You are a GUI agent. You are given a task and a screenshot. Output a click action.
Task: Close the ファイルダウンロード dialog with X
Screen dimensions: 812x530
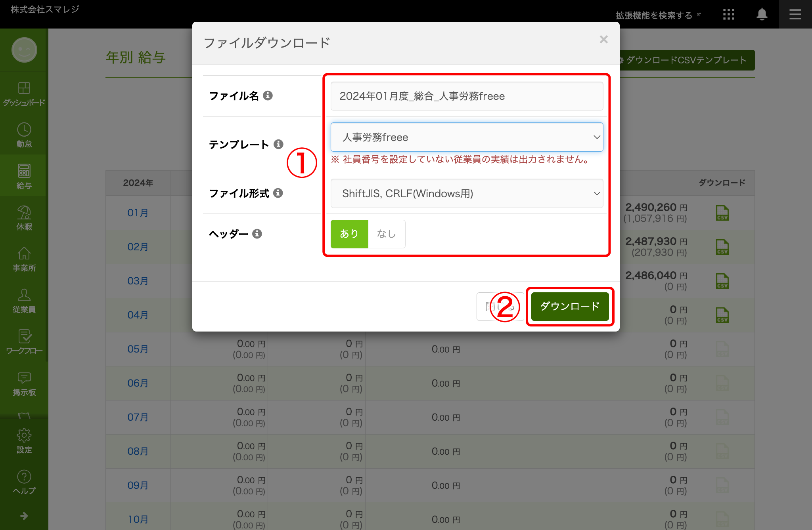click(603, 40)
